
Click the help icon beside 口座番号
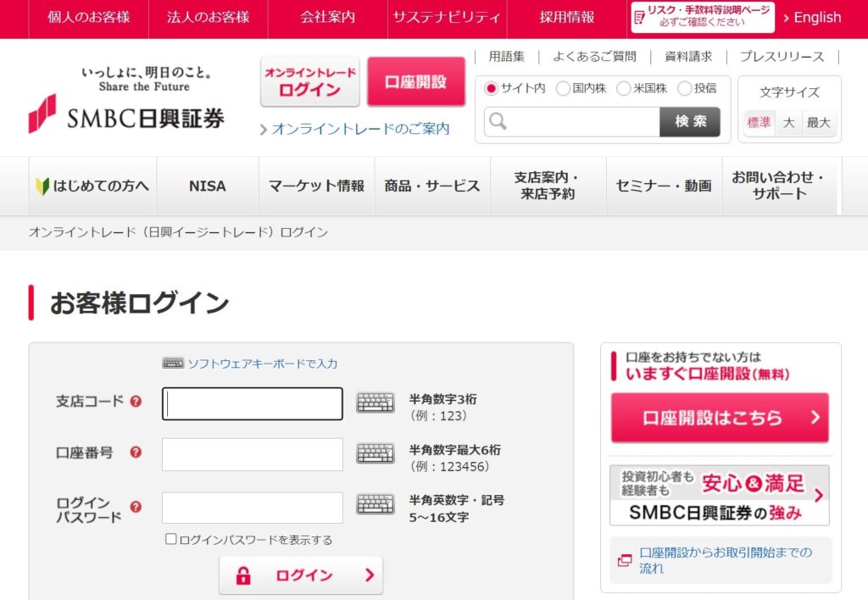[x=136, y=453]
